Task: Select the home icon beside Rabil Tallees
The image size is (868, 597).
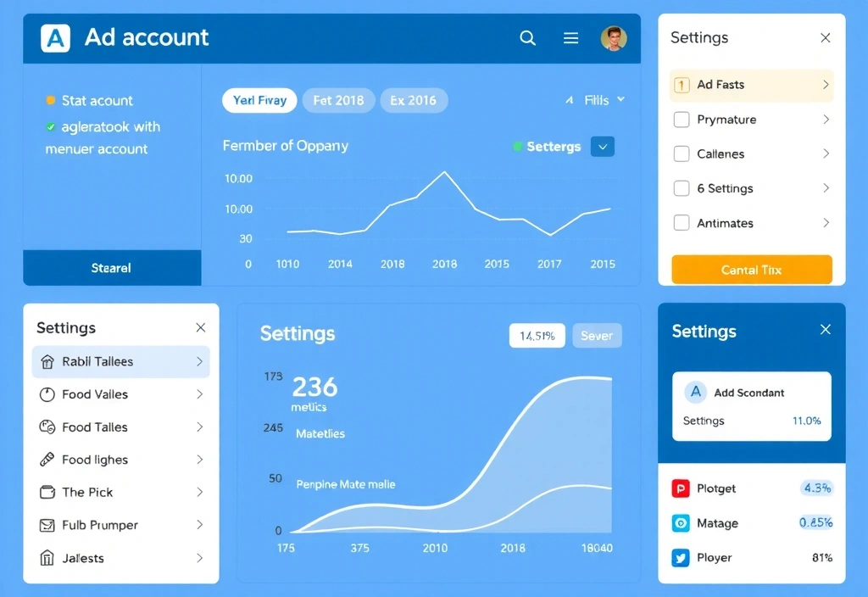Action: [x=48, y=361]
